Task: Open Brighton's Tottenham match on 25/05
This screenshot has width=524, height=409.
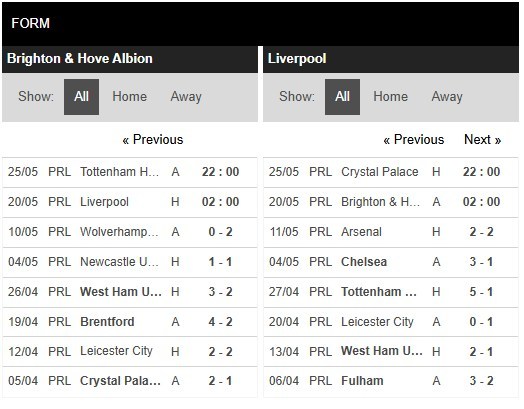Action: pyautogui.click(x=130, y=172)
